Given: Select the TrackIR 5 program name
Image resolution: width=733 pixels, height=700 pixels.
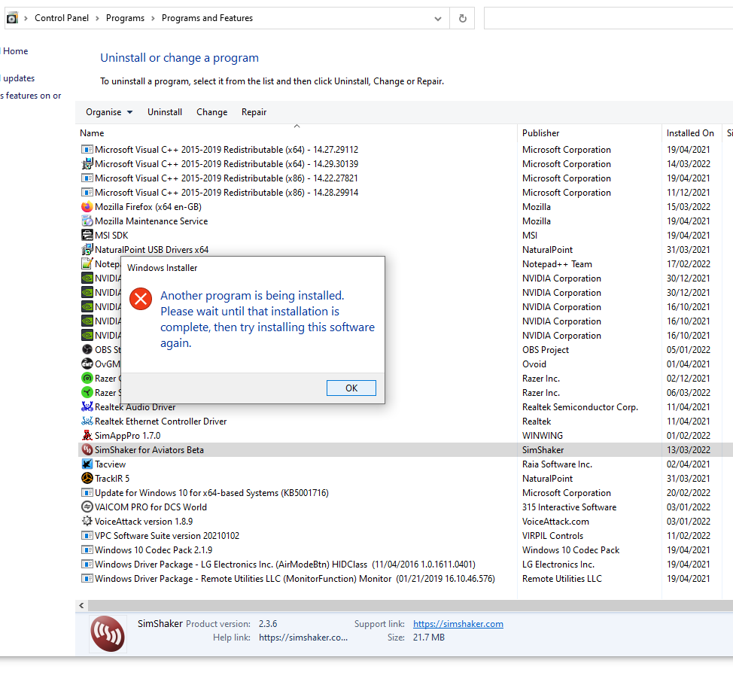Looking at the screenshot, I should 112,479.
